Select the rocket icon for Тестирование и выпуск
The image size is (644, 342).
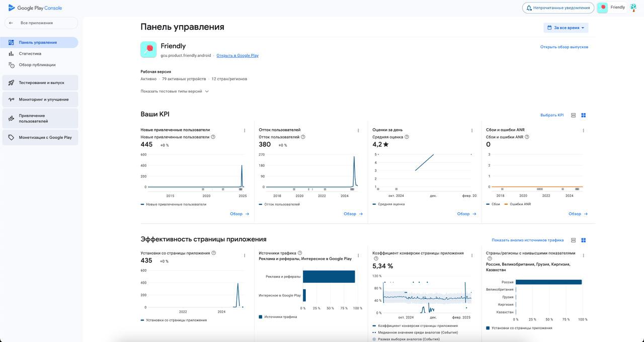pyautogui.click(x=10, y=82)
